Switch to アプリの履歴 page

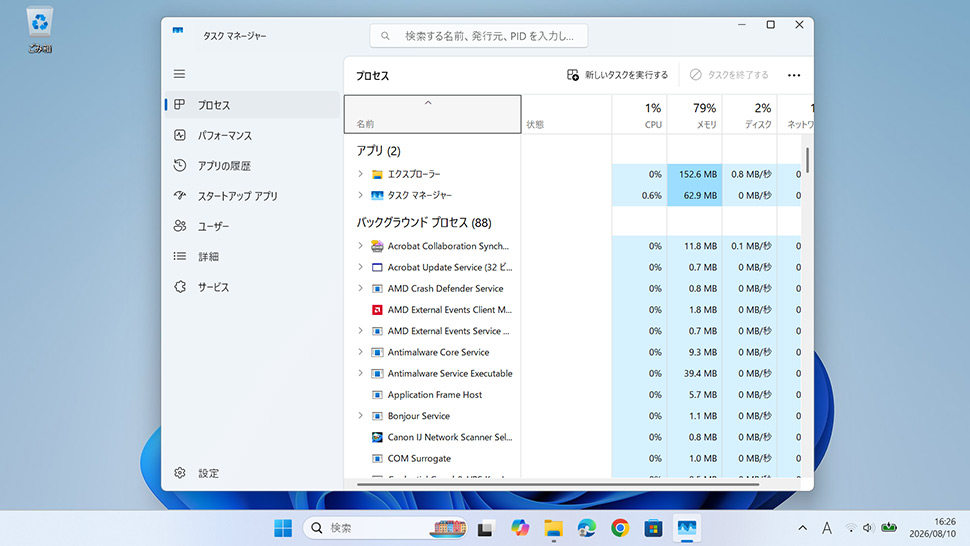[252, 166]
